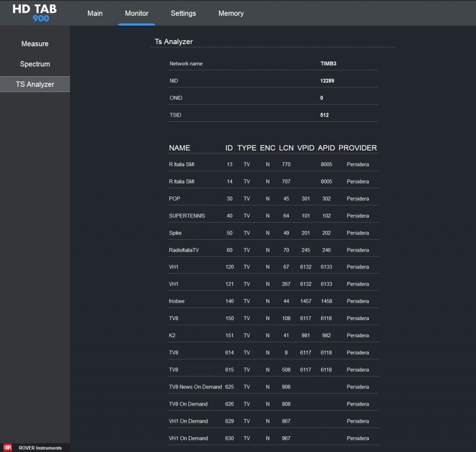Click the Rover Instruments red logo icon
Image resolution: width=476 pixels, height=452 pixels.
tap(7, 447)
